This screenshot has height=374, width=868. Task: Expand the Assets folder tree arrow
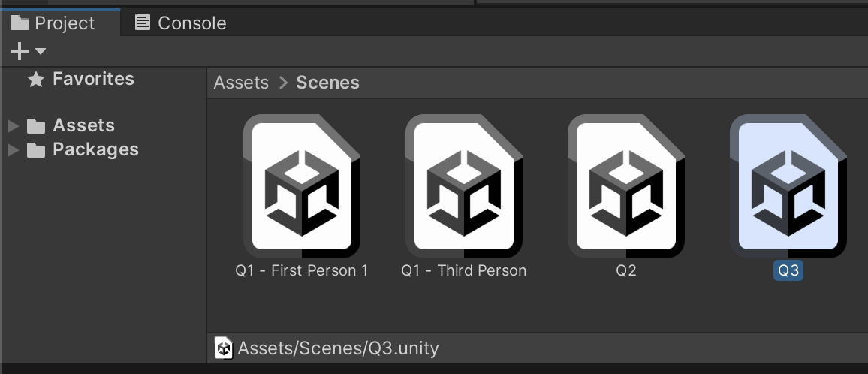(x=13, y=126)
